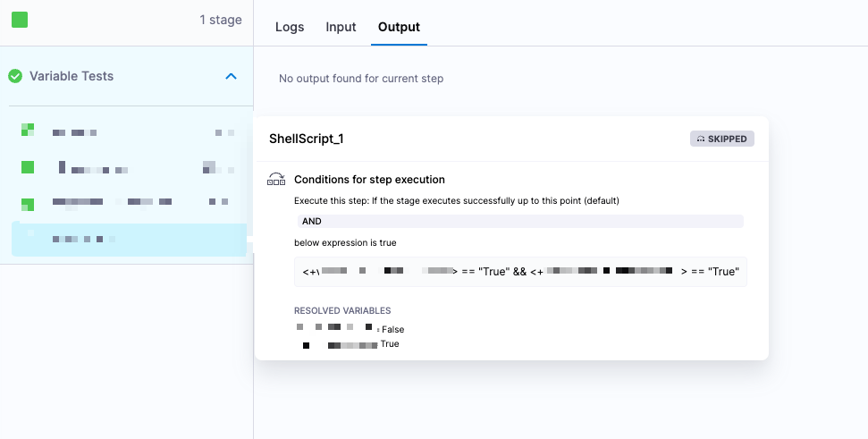Switch to the Logs tab
Screen dimensions: 868x439
coord(290,27)
